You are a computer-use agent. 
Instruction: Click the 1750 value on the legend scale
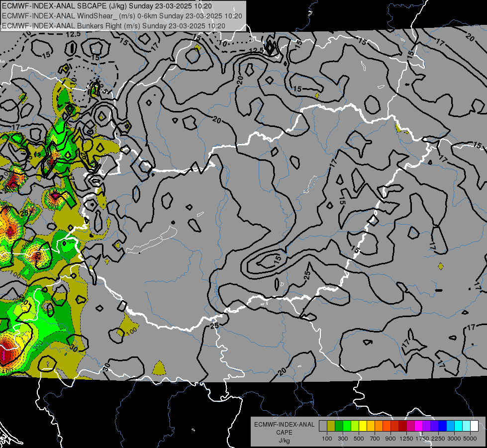(422, 439)
